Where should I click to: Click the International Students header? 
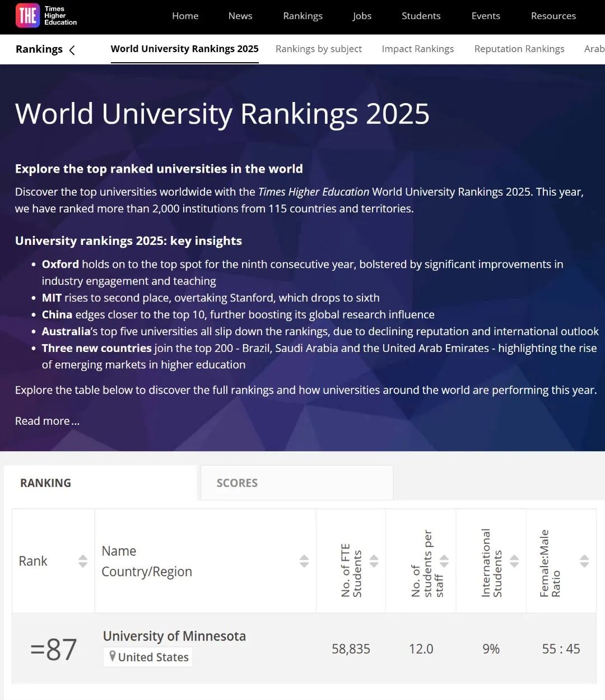coord(491,563)
